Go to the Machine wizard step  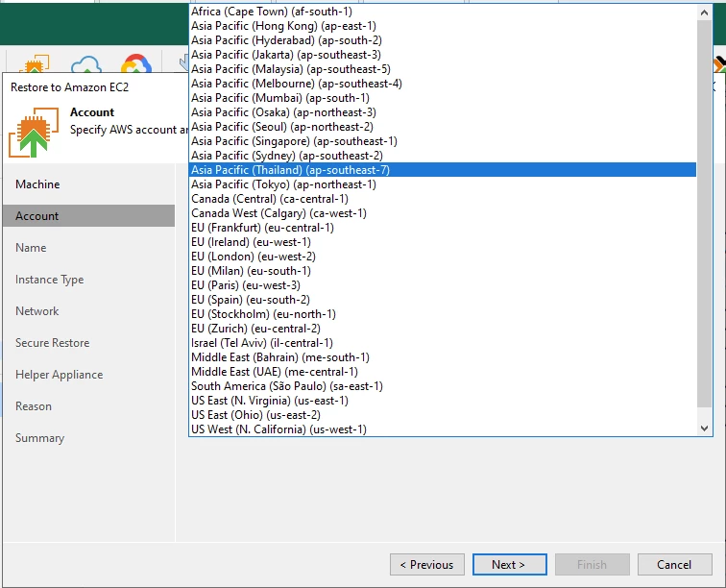(89, 184)
